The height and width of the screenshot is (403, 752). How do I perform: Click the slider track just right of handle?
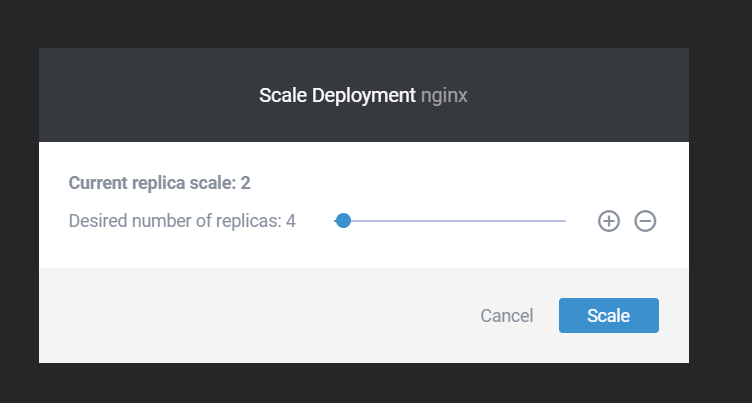click(364, 221)
